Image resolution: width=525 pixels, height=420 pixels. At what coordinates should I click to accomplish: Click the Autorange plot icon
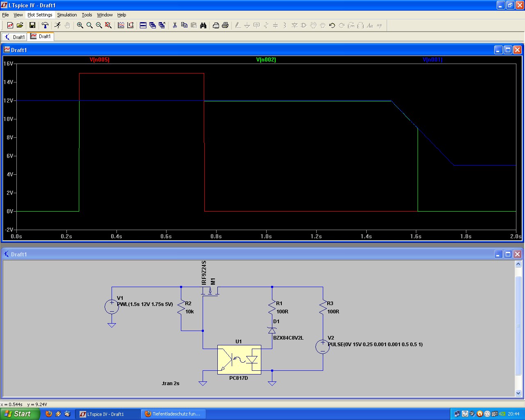[x=121, y=25]
